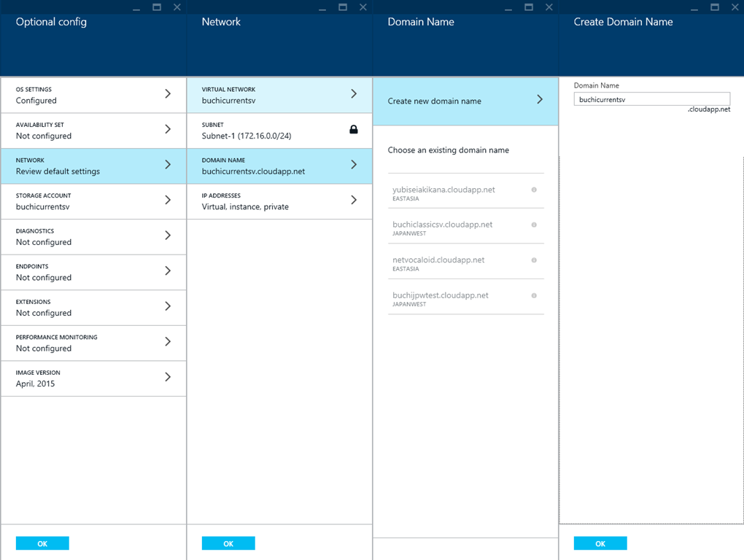Minimize the Create Domain Name blade
The width and height of the screenshot is (744, 560).
694,9
